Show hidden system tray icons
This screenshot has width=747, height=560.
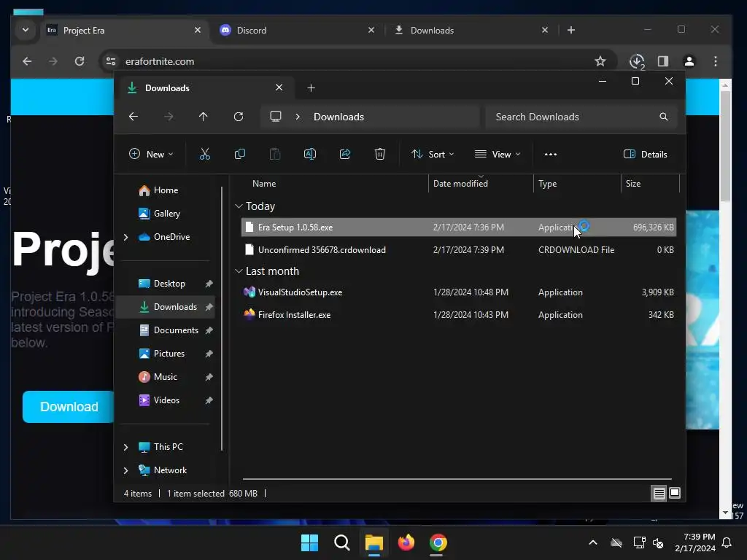coord(593,542)
